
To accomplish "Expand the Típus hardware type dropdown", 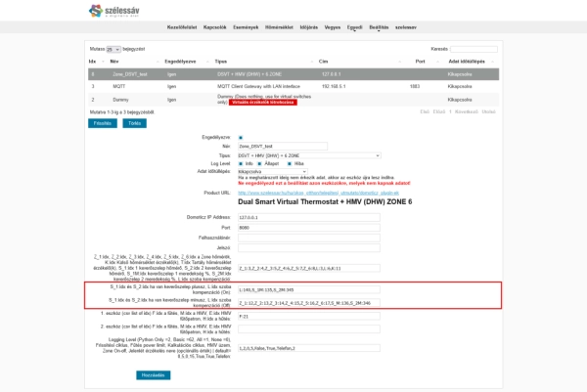I will pyautogui.click(x=308, y=154).
